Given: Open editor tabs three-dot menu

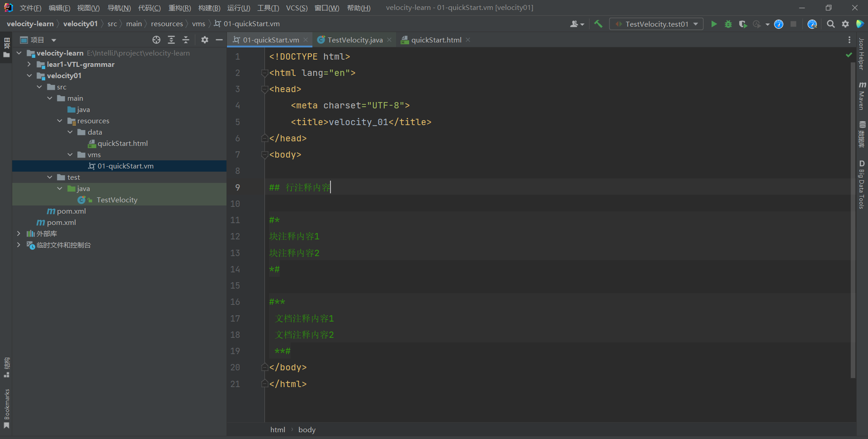Looking at the screenshot, I should pos(849,40).
